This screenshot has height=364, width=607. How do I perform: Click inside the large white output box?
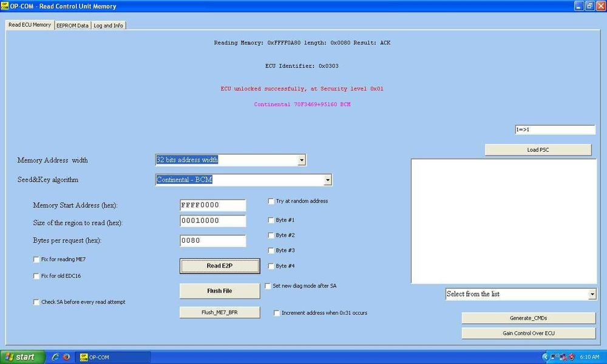coord(504,221)
